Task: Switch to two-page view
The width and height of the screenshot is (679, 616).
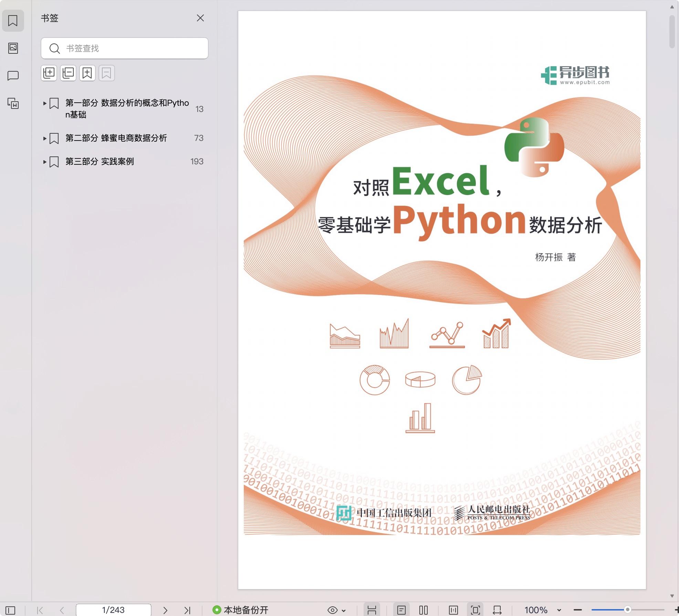Action: 424,610
